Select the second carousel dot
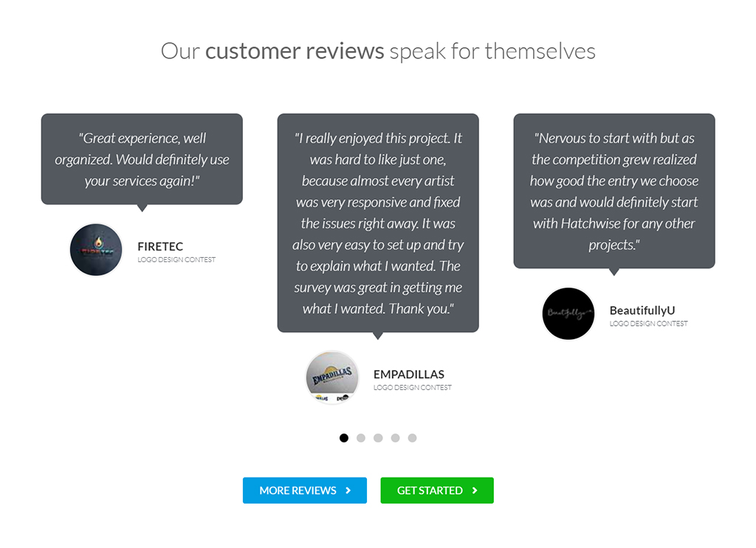Screen dimensions: 756x548 pyautogui.click(x=360, y=438)
